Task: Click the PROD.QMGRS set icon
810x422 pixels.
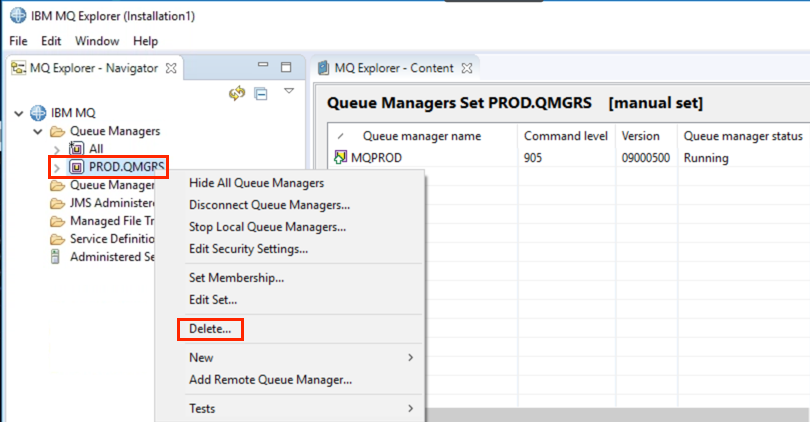Action: point(76,167)
